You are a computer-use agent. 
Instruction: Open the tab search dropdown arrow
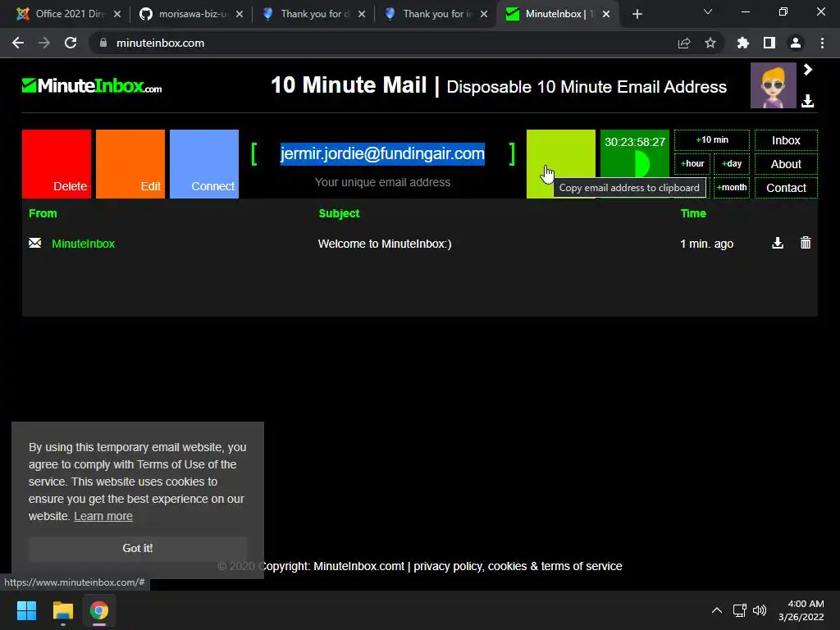click(x=708, y=11)
